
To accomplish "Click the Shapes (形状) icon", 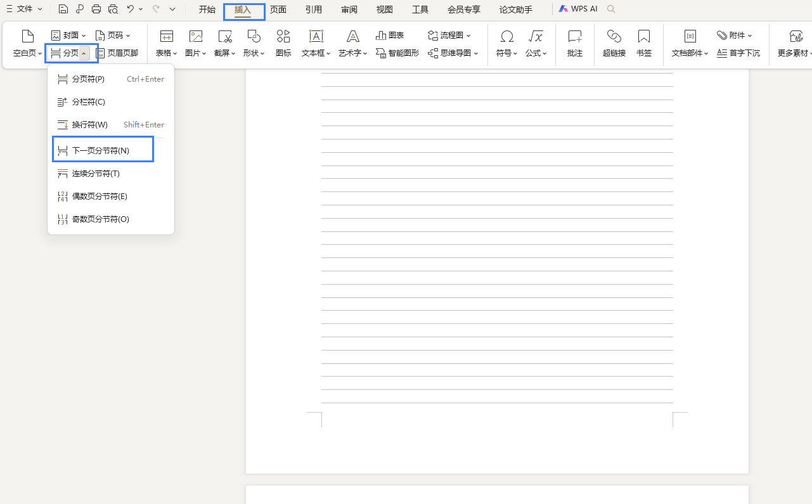I will click(x=254, y=36).
